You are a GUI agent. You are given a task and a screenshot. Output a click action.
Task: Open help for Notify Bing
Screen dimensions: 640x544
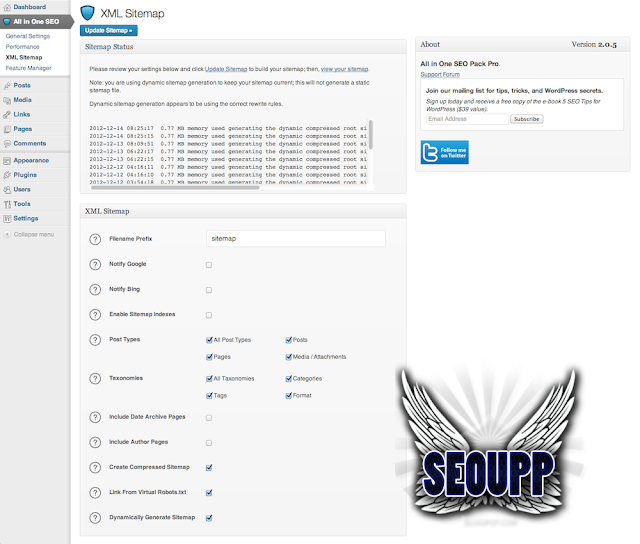tap(95, 290)
